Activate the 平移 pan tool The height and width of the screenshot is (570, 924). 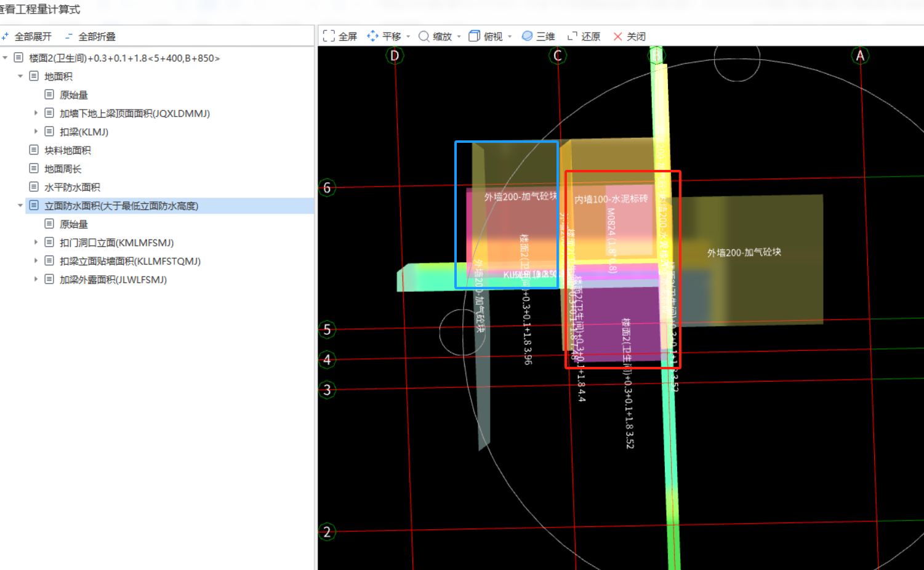384,36
